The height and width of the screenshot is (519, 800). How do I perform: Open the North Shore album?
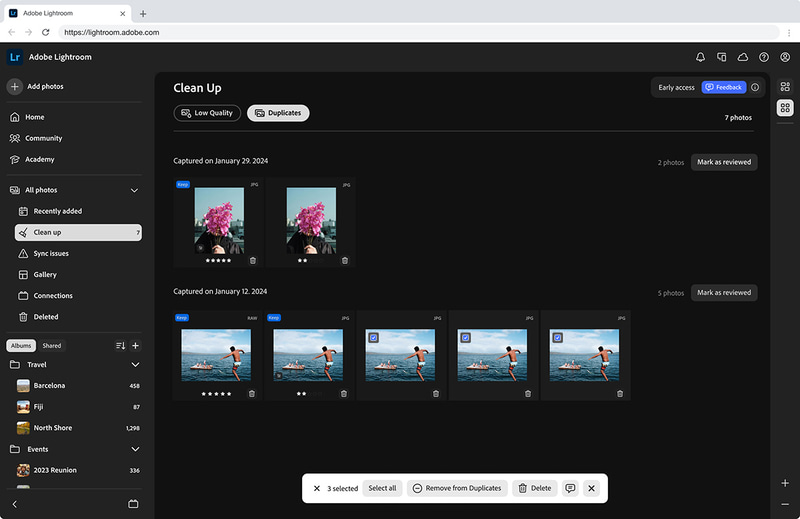click(x=78, y=428)
